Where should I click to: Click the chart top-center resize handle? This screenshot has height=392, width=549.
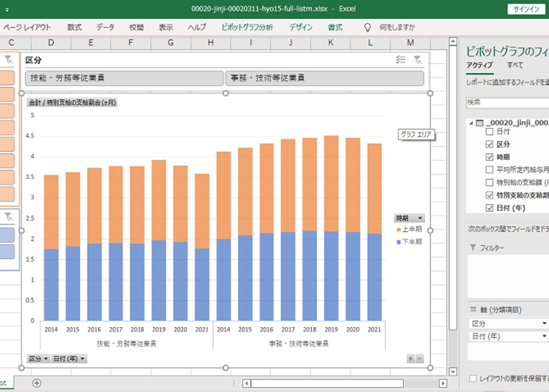click(226, 93)
